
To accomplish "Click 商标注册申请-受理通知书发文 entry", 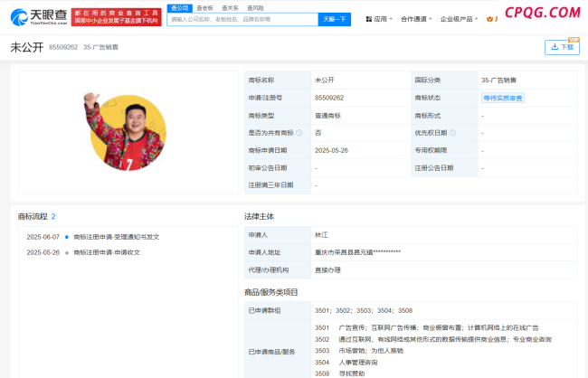I will tap(117, 237).
